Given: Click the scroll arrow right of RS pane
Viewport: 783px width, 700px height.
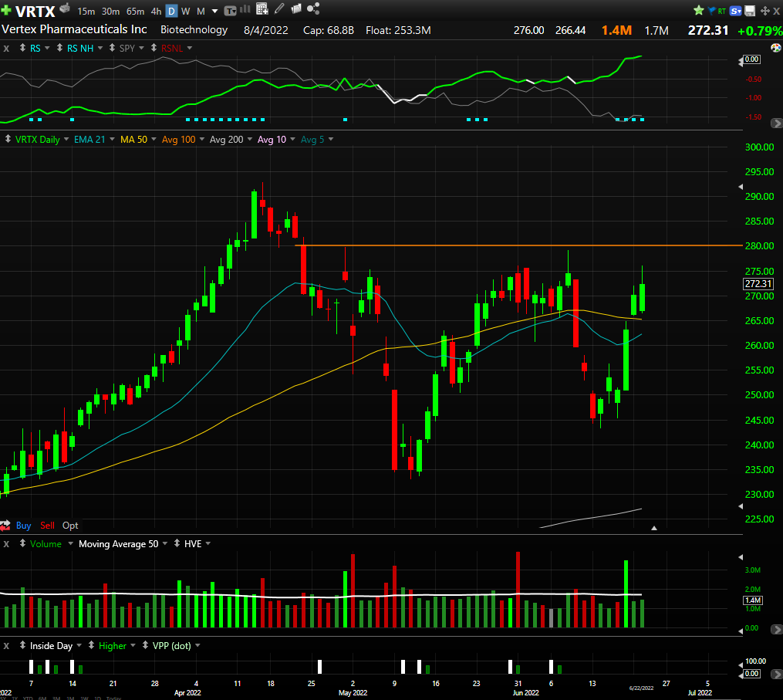Looking at the screenshot, I should pyautogui.click(x=777, y=123).
